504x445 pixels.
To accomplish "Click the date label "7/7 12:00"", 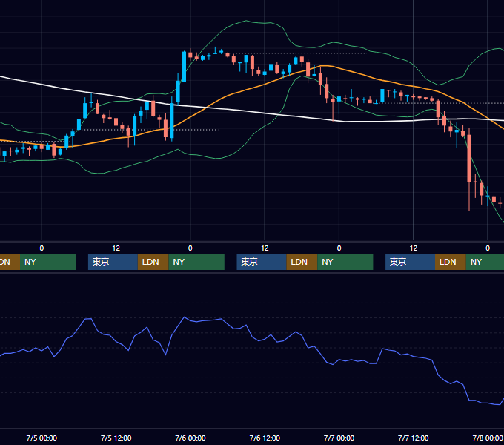I will coord(414,438).
